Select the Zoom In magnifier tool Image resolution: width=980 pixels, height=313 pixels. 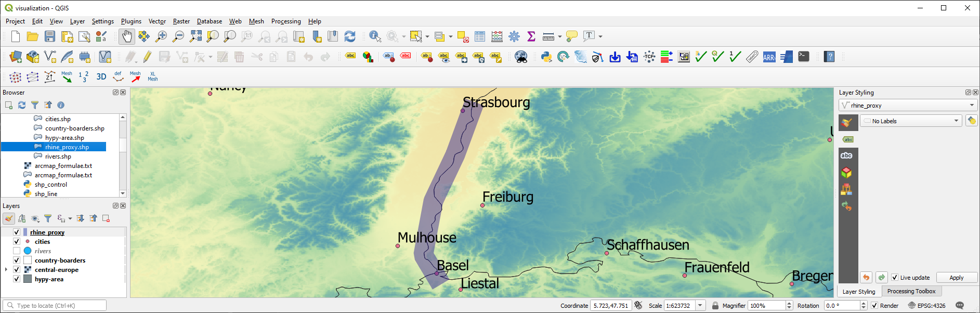[x=161, y=36]
